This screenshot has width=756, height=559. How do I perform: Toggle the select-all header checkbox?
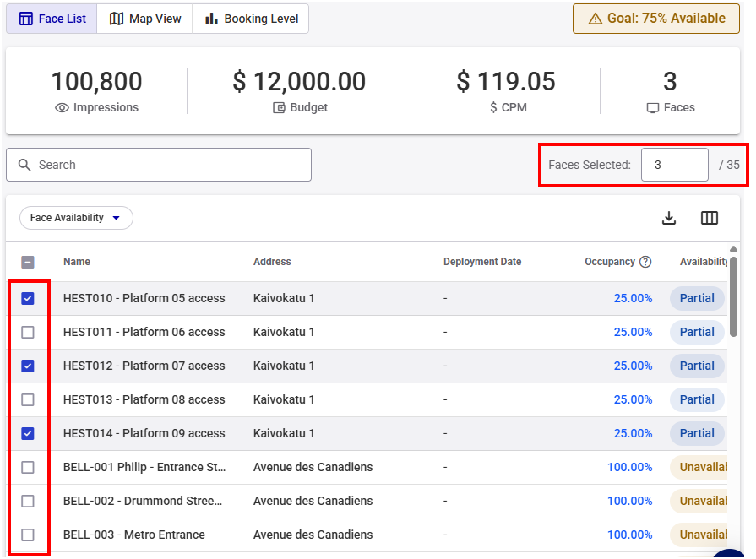click(28, 262)
